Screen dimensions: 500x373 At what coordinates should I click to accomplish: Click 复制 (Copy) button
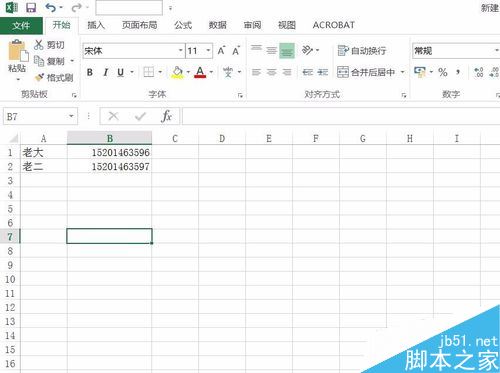[x=50, y=61]
